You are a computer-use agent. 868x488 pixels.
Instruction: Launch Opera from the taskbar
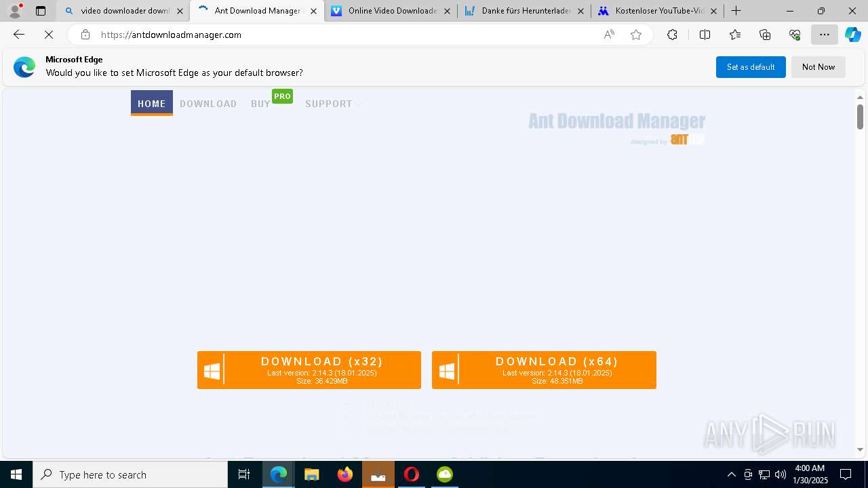point(412,474)
